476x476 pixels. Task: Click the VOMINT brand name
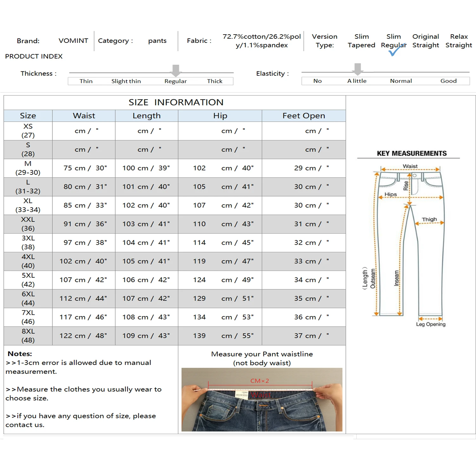point(73,41)
